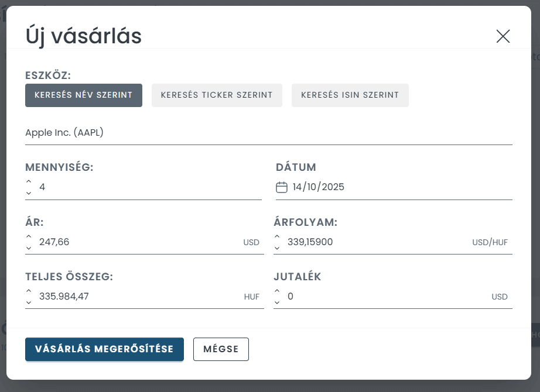540x392 pixels.
Task: Confirm with Vásárlás megerősítése button
Action: [x=104, y=349]
